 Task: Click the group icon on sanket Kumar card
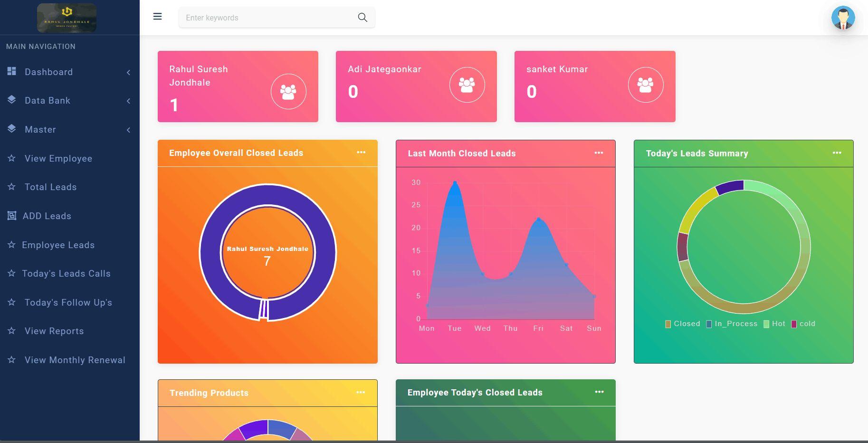[x=645, y=85]
